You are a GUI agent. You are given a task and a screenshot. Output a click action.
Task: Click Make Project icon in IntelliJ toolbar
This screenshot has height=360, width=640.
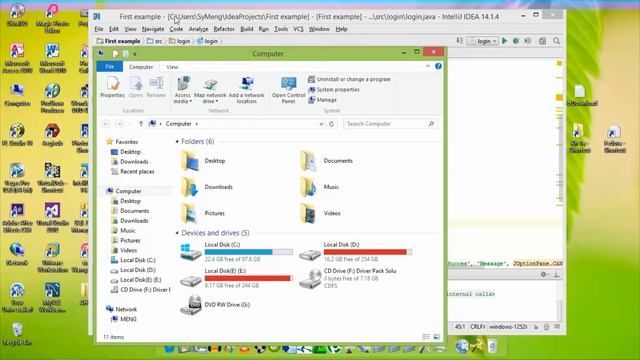(460, 41)
